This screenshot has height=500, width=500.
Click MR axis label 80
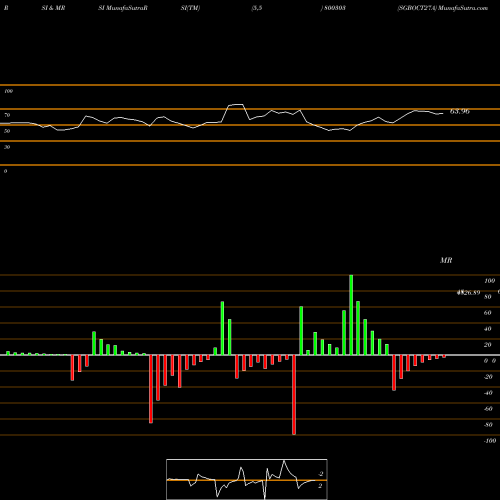click(488, 297)
